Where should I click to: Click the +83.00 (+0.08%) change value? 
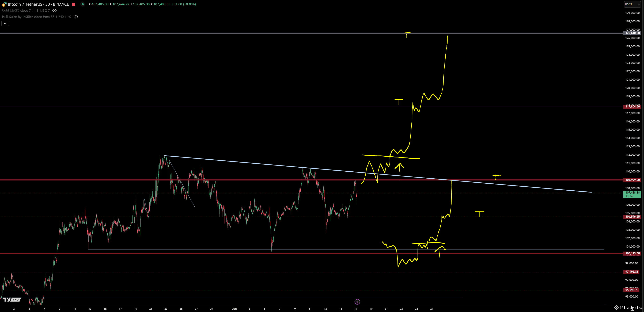(x=184, y=4)
